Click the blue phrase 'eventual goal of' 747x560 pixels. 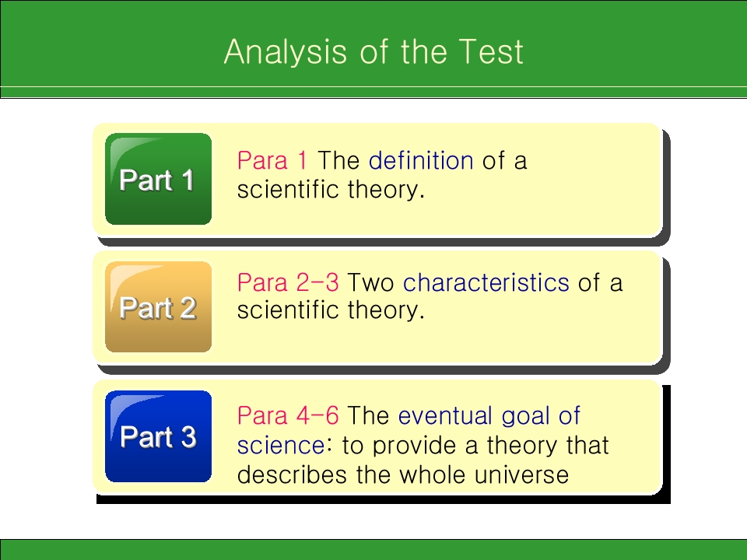(x=489, y=416)
